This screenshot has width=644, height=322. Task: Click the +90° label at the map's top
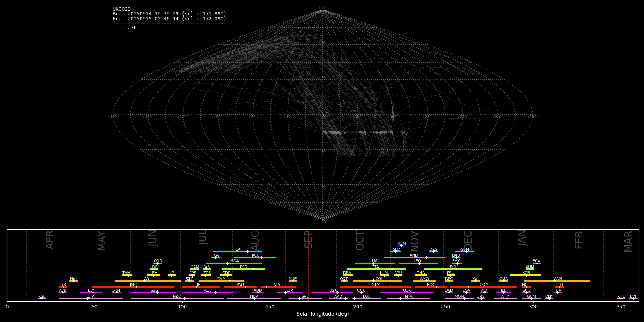[x=323, y=8]
